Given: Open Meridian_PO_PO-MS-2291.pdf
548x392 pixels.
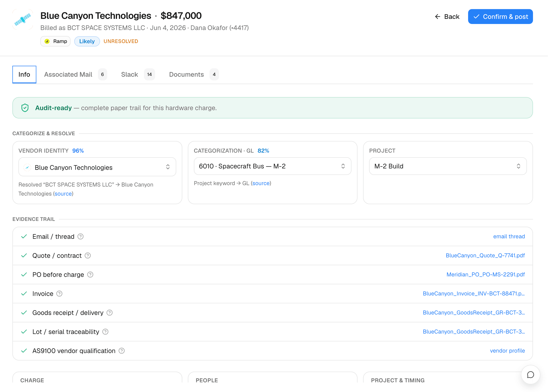Looking at the screenshot, I should pyautogui.click(x=486, y=275).
